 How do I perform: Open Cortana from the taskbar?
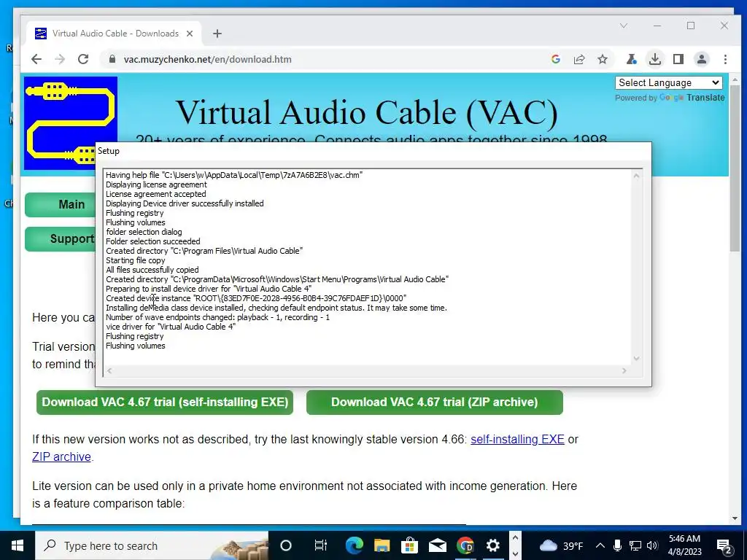coord(286,545)
